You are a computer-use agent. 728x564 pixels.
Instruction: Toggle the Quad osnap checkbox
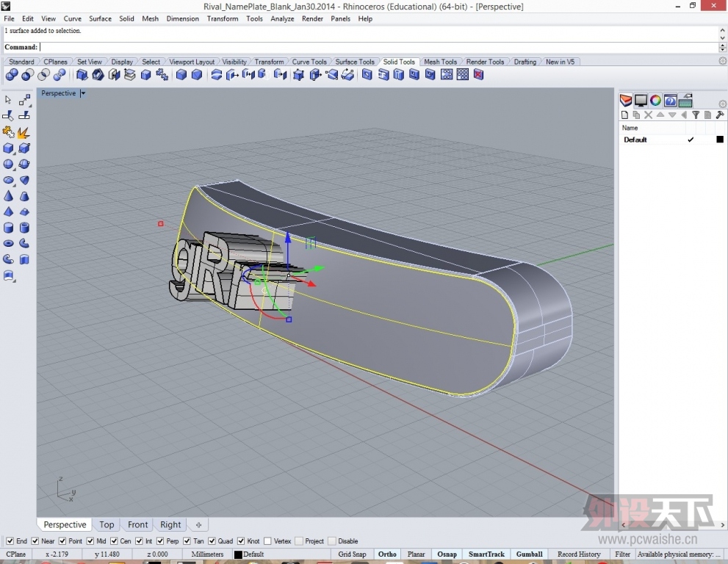pos(212,540)
